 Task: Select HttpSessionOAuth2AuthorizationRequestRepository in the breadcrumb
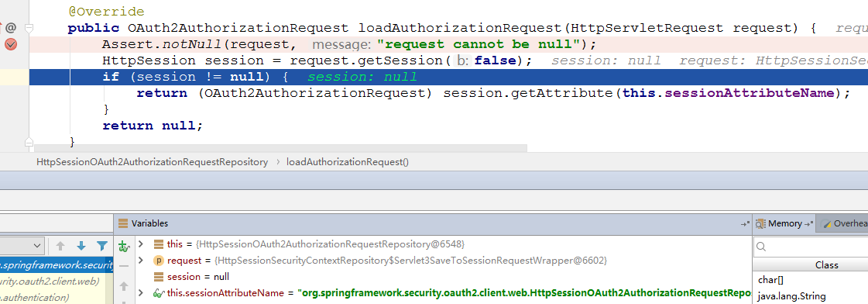(153, 162)
